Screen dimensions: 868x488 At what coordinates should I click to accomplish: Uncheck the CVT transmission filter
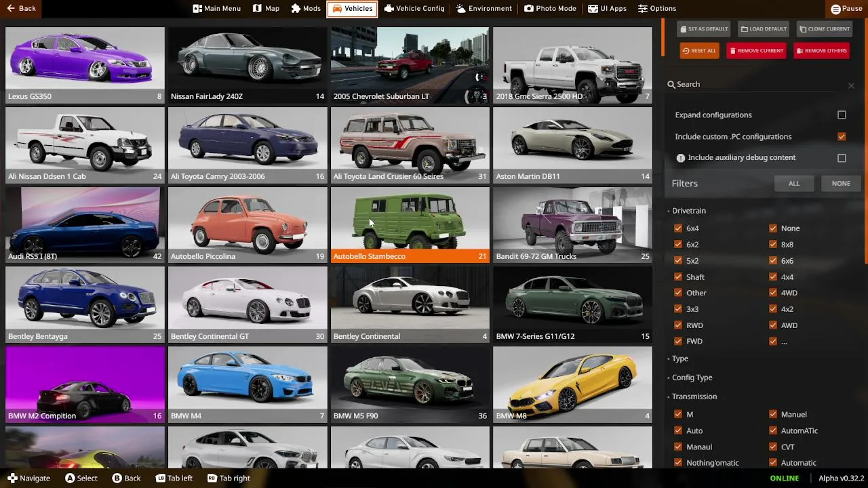tap(773, 447)
